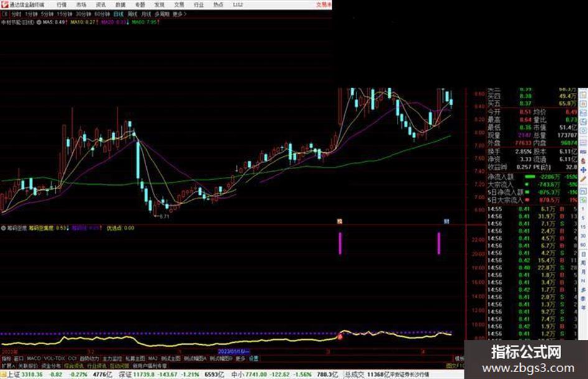Open 综合资讯 tab

pyautogui.click(x=74, y=365)
